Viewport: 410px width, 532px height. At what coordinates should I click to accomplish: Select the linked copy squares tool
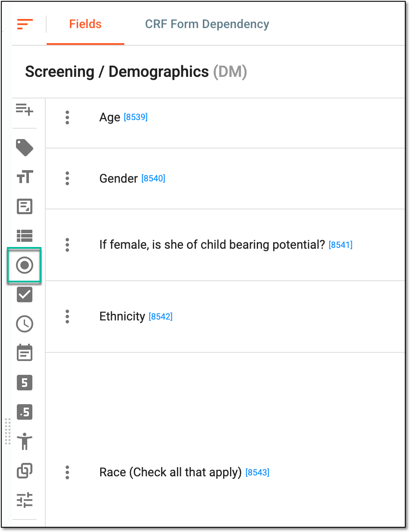point(25,470)
